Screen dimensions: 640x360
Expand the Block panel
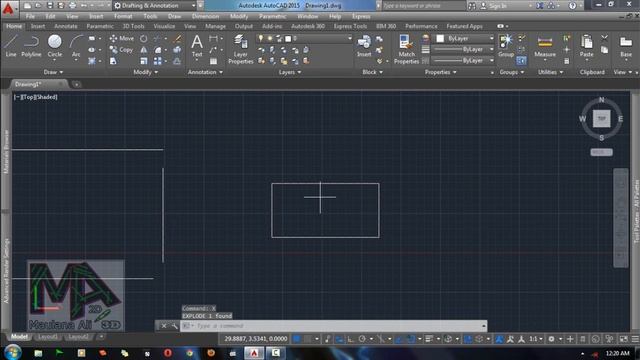click(x=373, y=72)
